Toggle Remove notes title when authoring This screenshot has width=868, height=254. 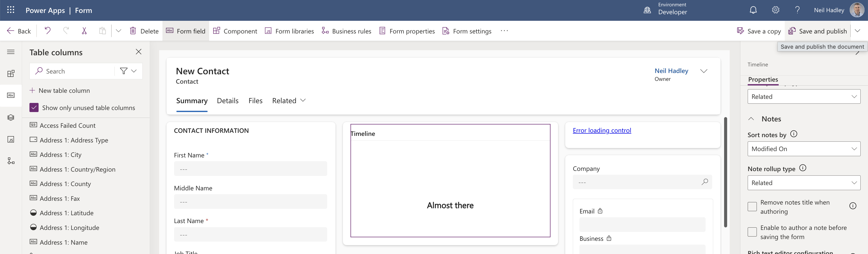[752, 207]
